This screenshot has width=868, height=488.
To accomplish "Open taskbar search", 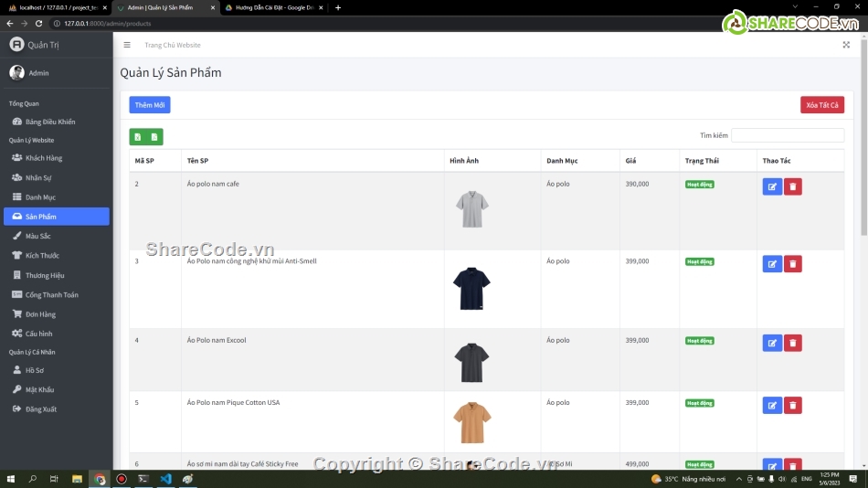I will tap(33, 479).
